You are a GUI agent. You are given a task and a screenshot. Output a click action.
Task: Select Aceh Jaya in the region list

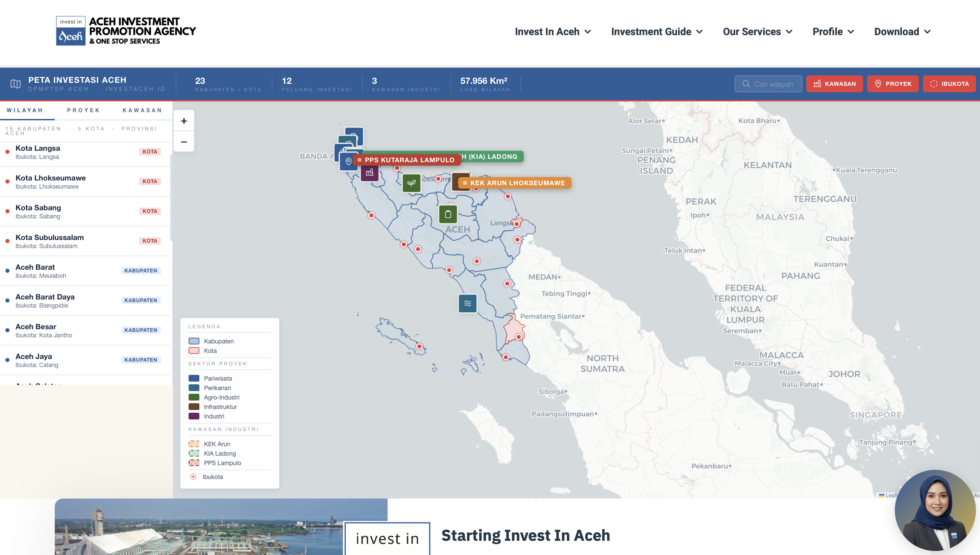[85, 360]
